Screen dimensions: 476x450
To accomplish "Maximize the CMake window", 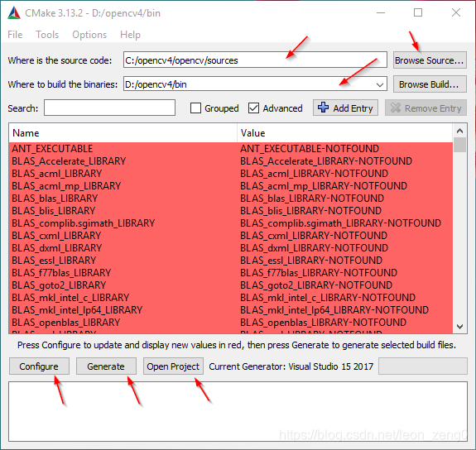I will click(x=418, y=12).
